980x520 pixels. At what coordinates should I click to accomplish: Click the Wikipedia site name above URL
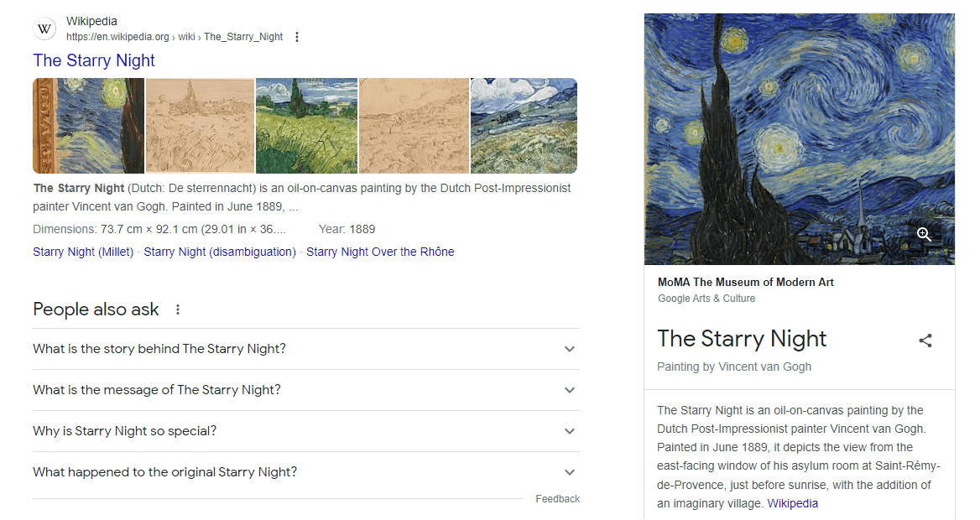pyautogui.click(x=92, y=21)
